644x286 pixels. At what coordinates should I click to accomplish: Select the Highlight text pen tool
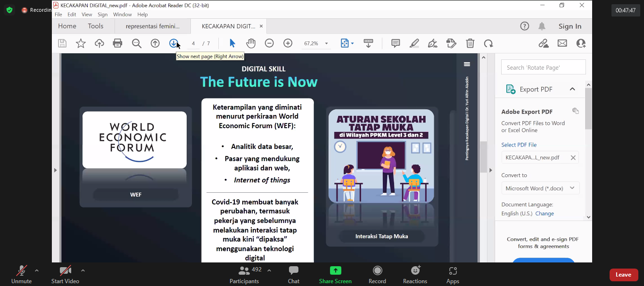[414, 43]
